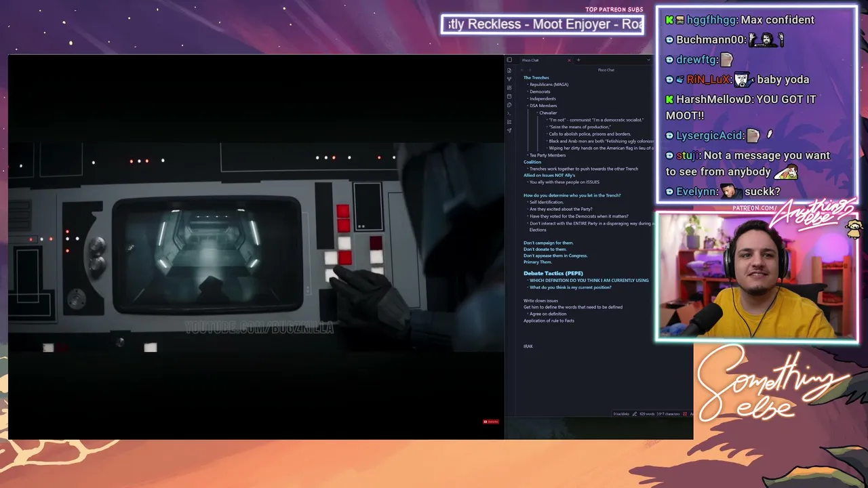The image size is (868, 488).
Task: Click the streamer webcam feed
Action: pyautogui.click(x=757, y=276)
